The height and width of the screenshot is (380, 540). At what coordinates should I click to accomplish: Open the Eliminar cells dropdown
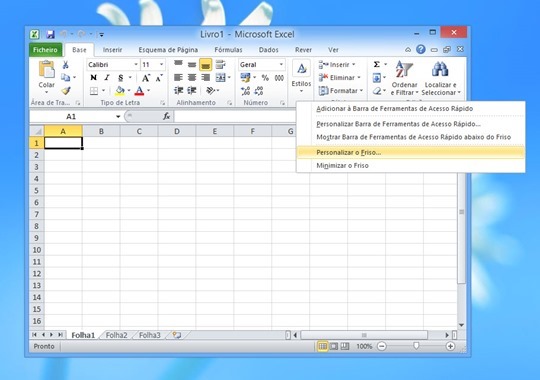point(339,78)
